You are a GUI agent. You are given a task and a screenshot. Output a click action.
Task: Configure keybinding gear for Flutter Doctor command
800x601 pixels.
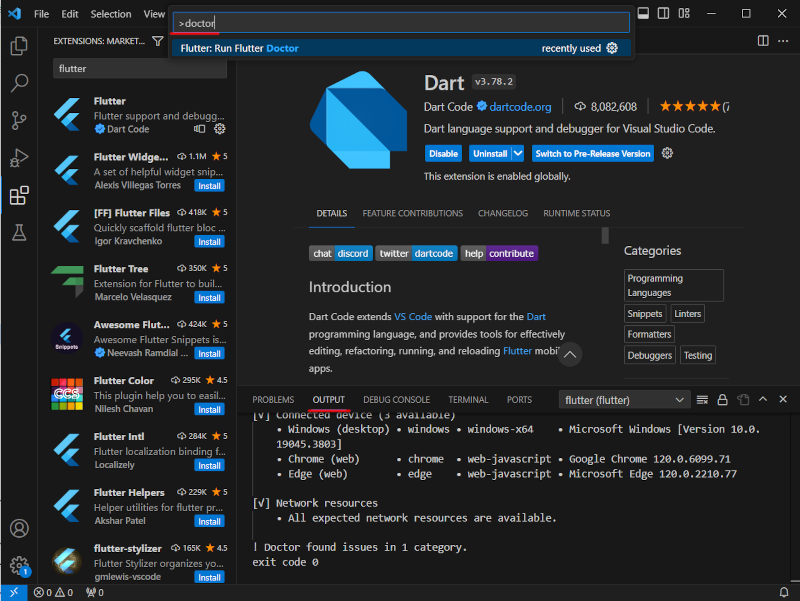(x=612, y=48)
